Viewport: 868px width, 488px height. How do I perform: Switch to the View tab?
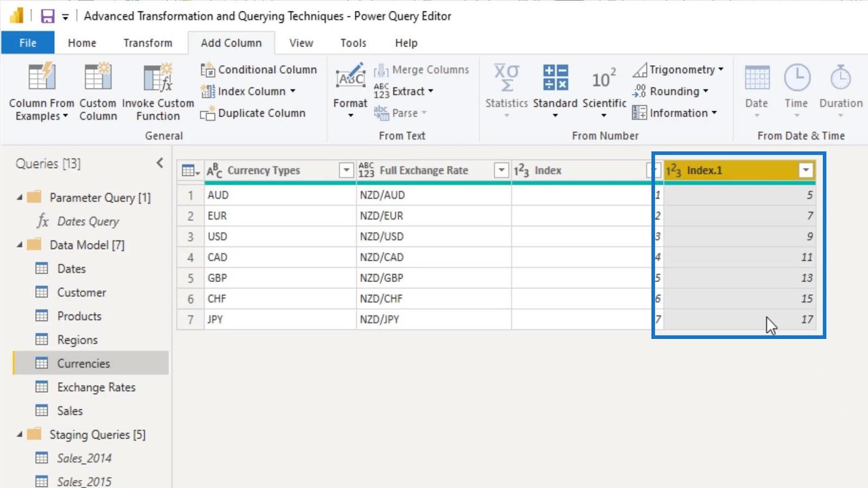click(x=301, y=42)
